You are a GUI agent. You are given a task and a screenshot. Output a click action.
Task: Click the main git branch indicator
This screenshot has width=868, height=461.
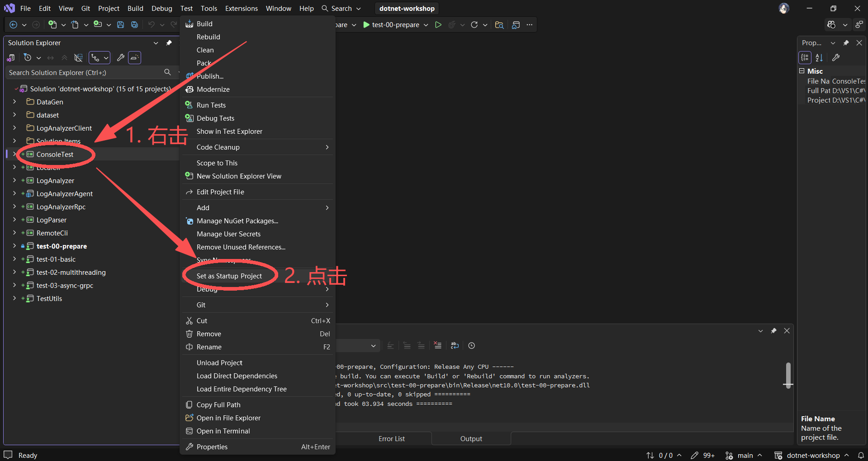click(744, 455)
